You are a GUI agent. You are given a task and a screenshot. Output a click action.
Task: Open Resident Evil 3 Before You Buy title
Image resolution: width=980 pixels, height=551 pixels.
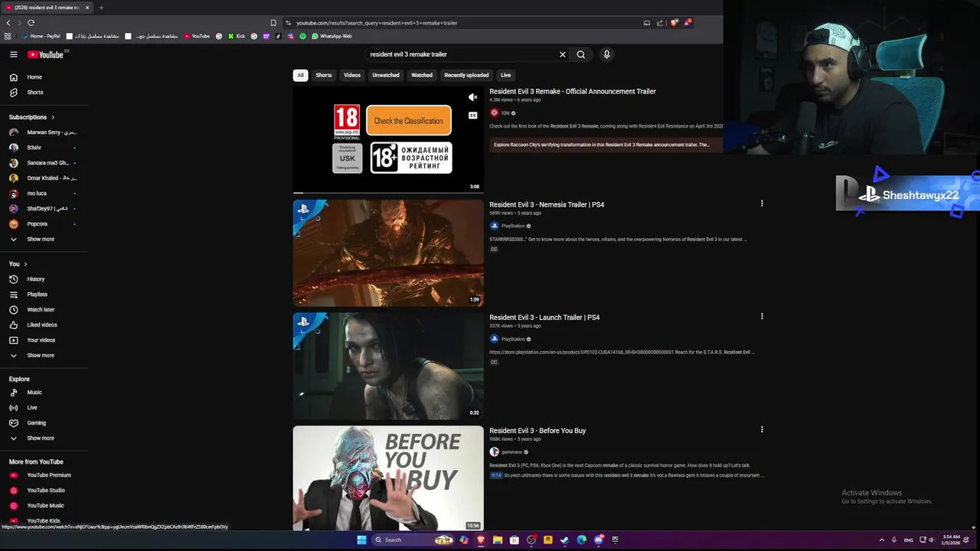[x=537, y=431]
